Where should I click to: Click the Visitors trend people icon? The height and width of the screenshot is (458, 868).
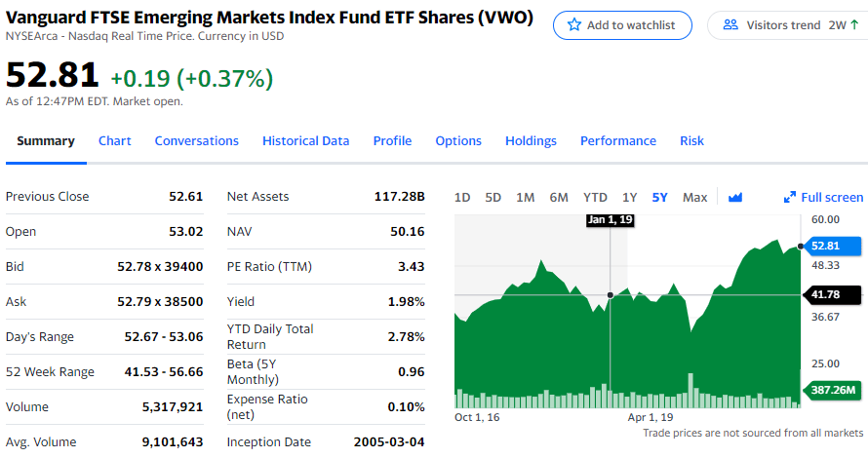point(730,25)
